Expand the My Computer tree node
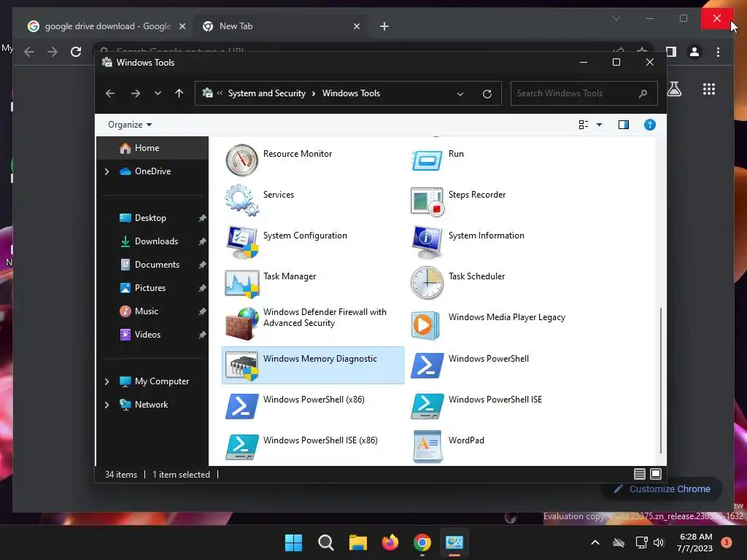 click(x=107, y=381)
